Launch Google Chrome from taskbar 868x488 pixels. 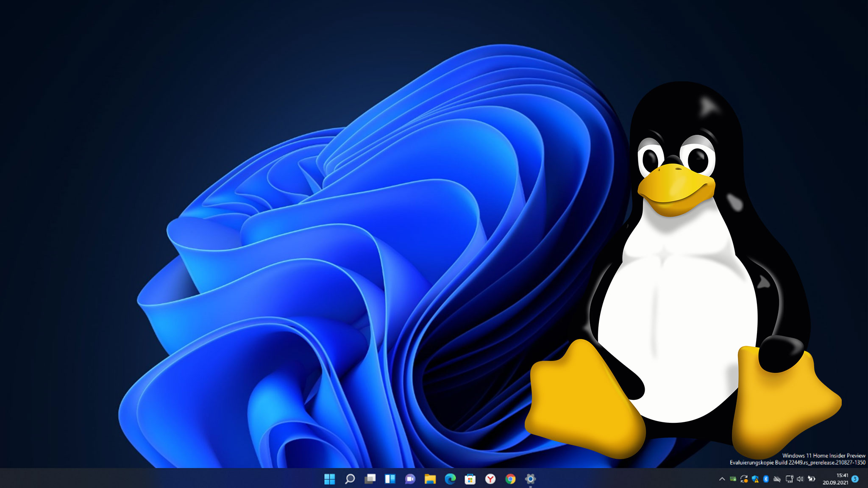click(510, 479)
